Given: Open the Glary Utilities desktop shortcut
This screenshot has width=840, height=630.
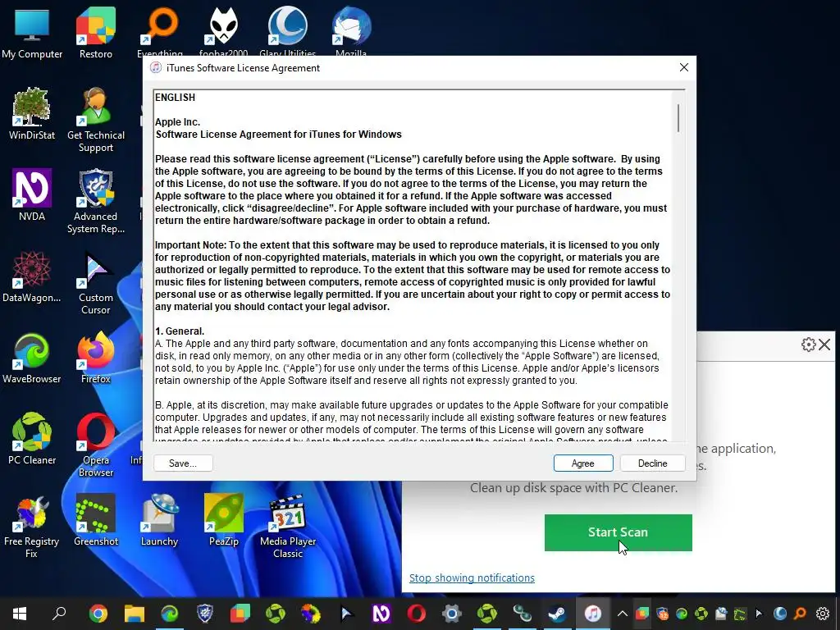Looking at the screenshot, I should click(x=288, y=31).
